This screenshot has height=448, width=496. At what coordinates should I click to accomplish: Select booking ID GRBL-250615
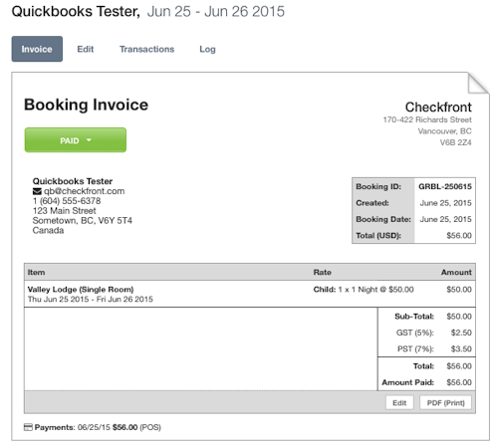point(445,186)
